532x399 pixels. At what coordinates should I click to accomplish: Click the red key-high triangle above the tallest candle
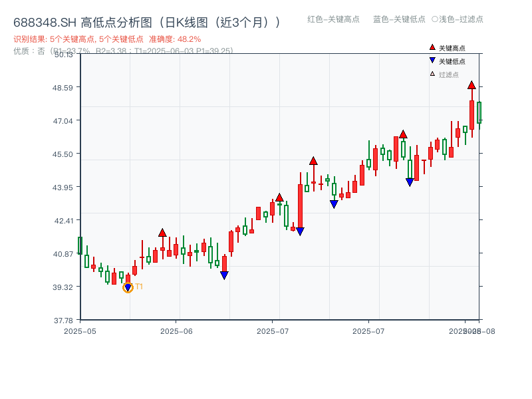tap(471, 85)
